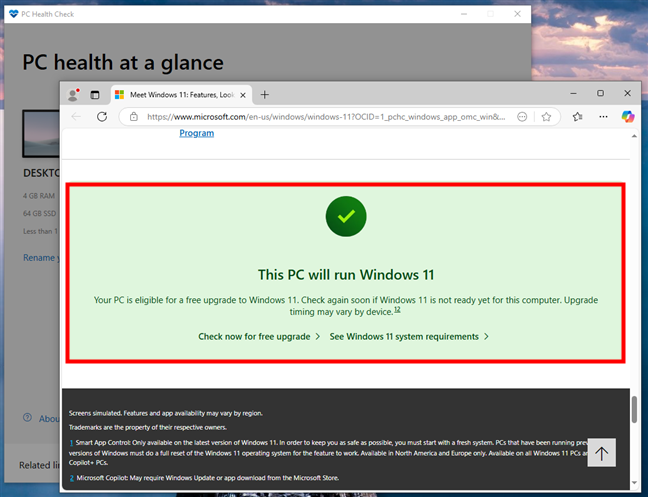Minimize the PC Health Check window
The width and height of the screenshot is (648, 497).
tap(464, 14)
